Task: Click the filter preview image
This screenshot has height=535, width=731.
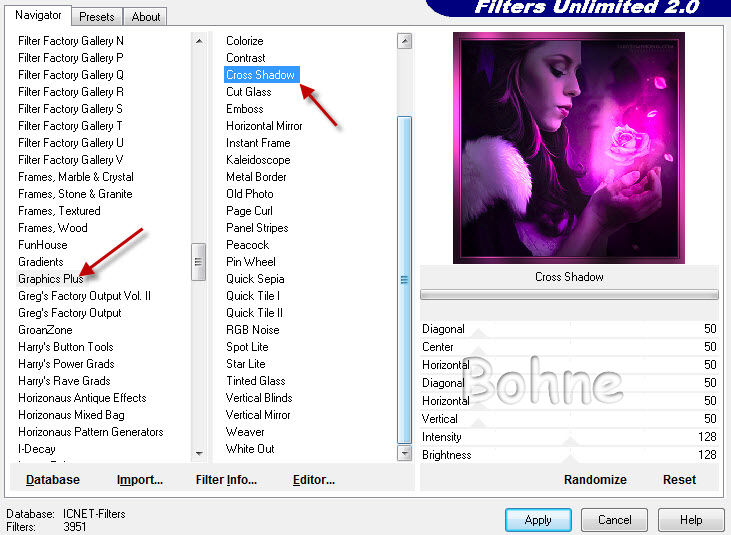Action: pos(569,148)
